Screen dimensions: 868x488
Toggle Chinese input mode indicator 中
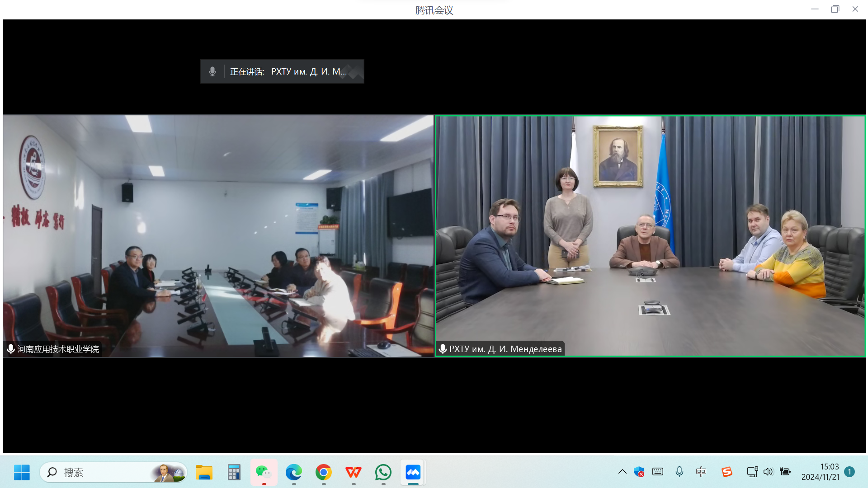pos(701,472)
